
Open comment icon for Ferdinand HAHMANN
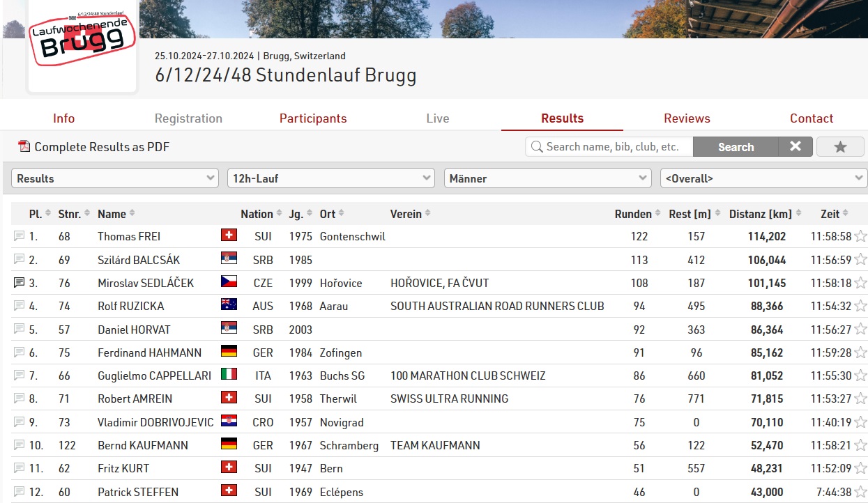[19, 352]
